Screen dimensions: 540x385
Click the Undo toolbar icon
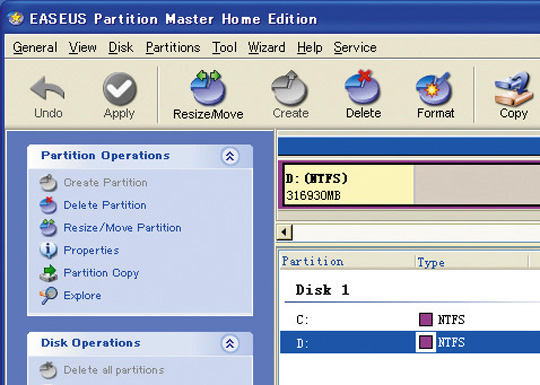(x=48, y=88)
